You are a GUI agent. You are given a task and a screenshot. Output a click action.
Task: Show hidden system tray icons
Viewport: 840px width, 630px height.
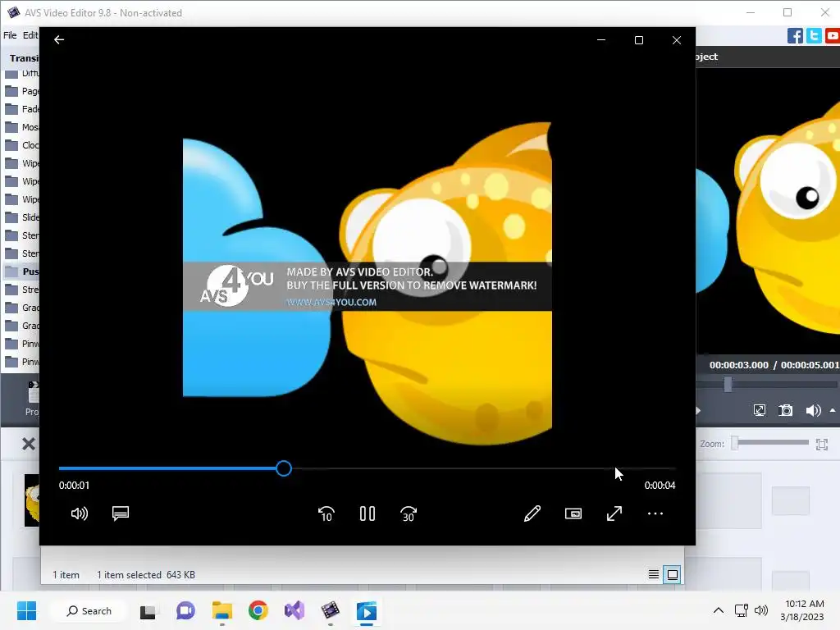pos(719,610)
